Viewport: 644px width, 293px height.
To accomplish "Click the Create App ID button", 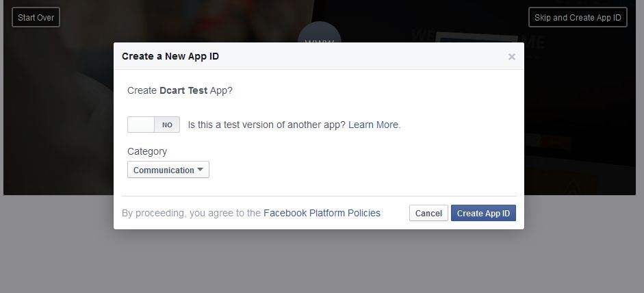I will tap(483, 213).
